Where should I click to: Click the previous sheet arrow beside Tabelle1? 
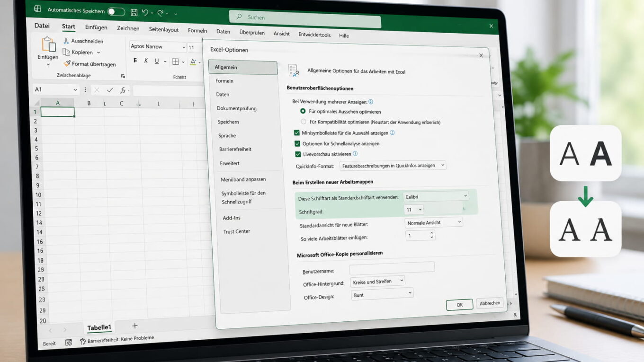pyautogui.click(x=51, y=330)
